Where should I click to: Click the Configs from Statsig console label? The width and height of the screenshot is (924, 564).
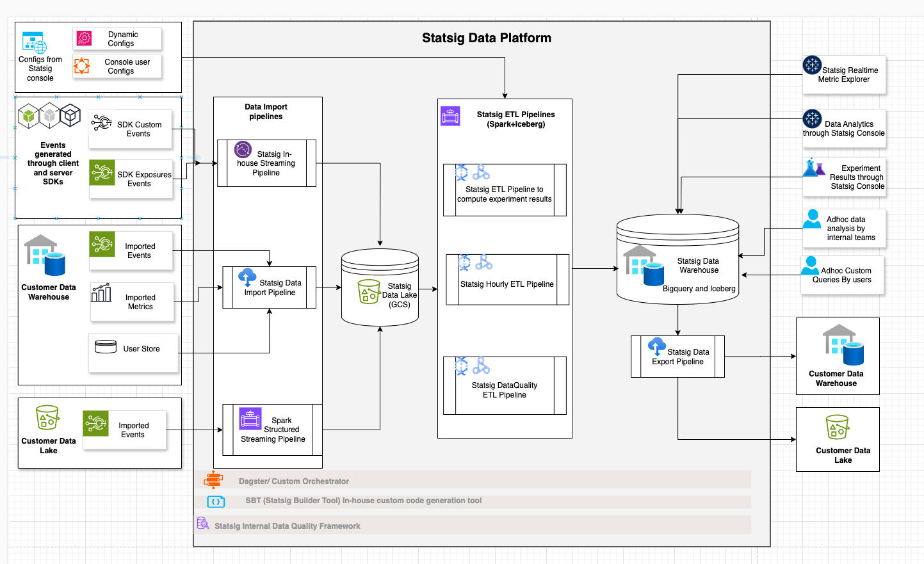coord(40,68)
